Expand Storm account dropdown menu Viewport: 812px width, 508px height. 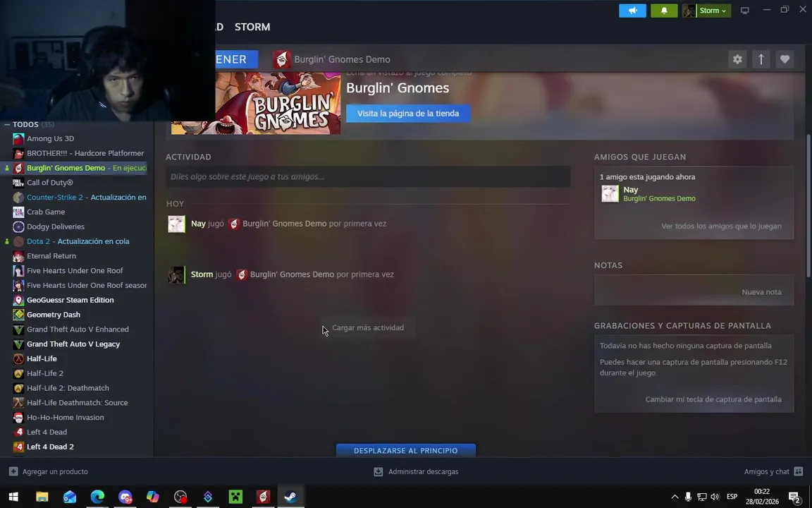pyautogui.click(x=706, y=11)
